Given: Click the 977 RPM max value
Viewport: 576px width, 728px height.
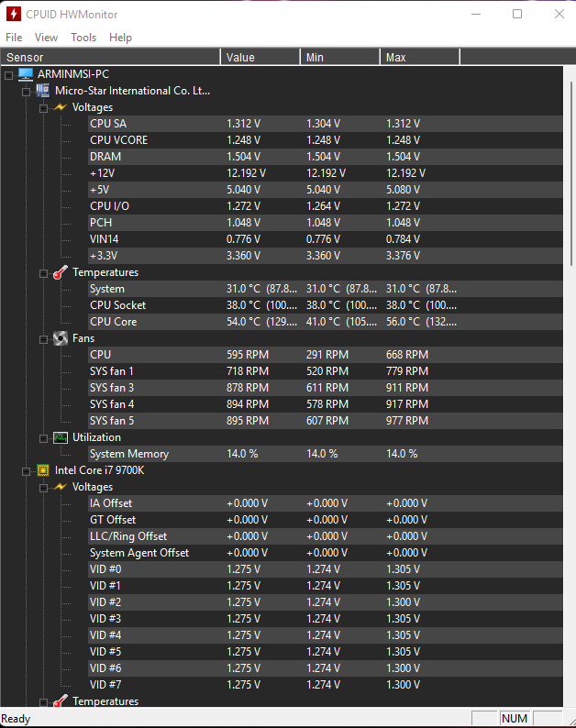Looking at the screenshot, I should [x=407, y=421].
